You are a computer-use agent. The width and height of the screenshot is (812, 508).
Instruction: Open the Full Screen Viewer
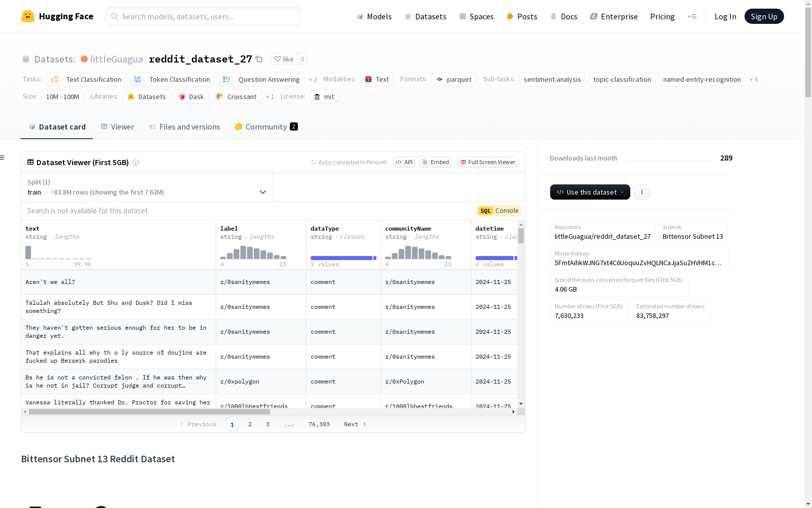[488, 162]
